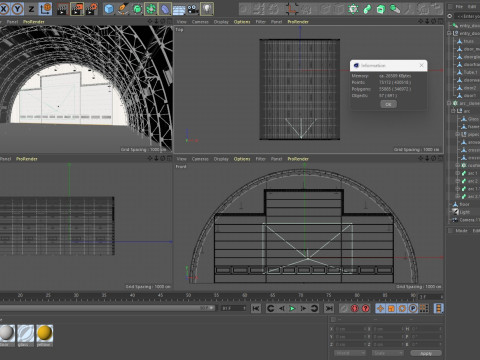Expand the arc 1 object
The height and width of the screenshot is (360, 480).
tap(457, 173)
